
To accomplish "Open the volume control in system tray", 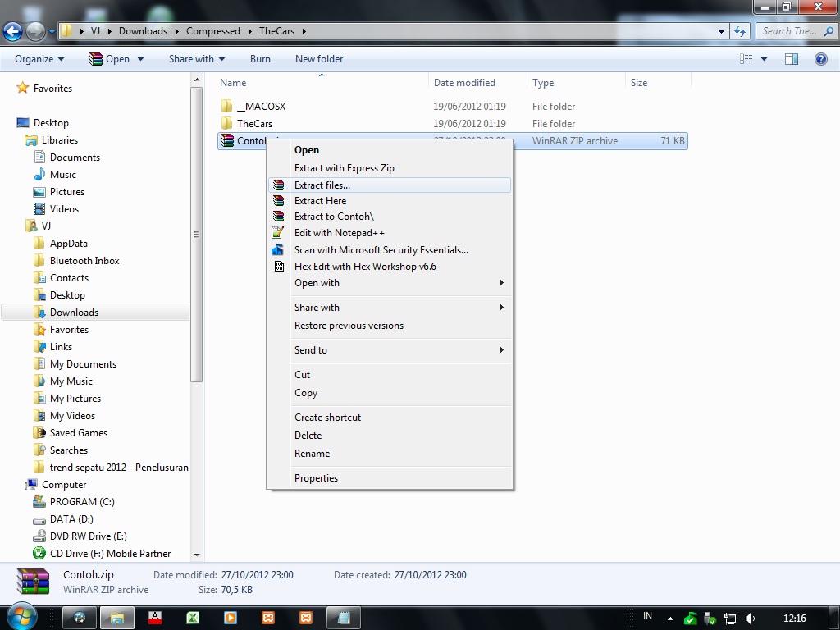I will [748, 617].
